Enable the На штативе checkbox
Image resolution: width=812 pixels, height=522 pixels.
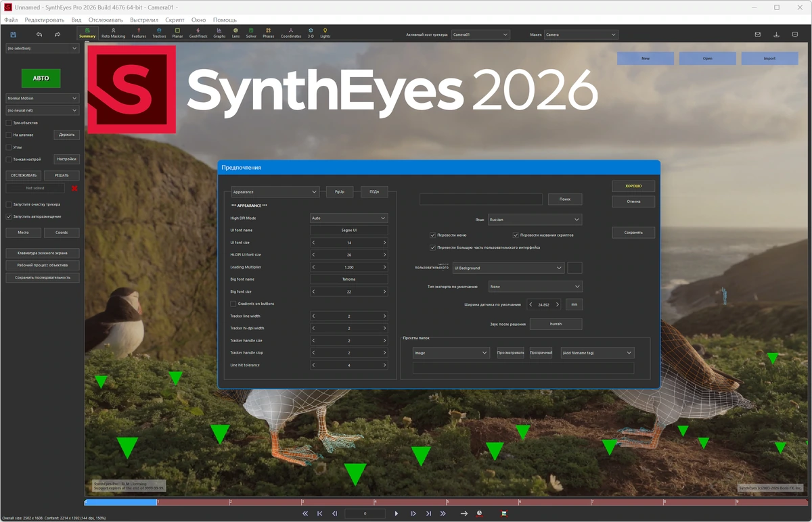(x=9, y=135)
